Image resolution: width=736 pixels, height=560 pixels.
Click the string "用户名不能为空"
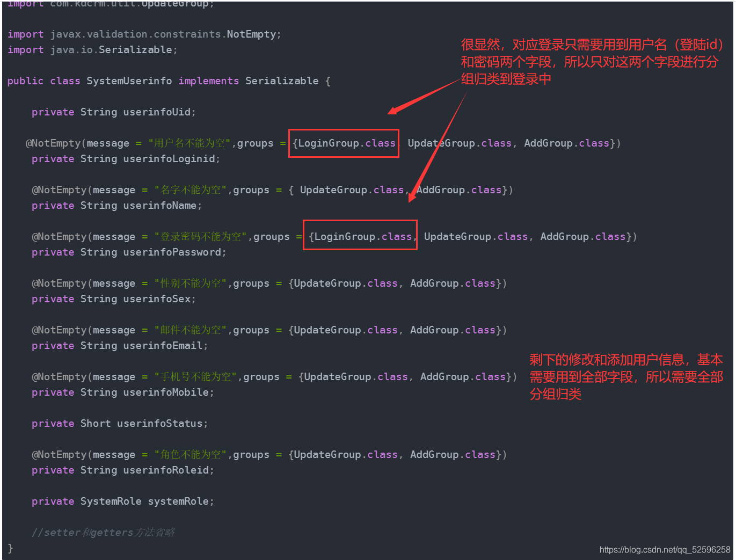pos(190,143)
